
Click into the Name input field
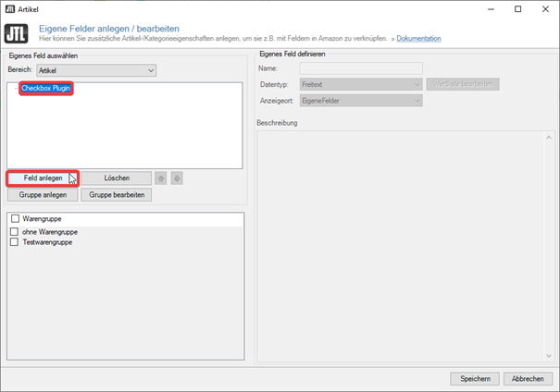[x=361, y=68]
